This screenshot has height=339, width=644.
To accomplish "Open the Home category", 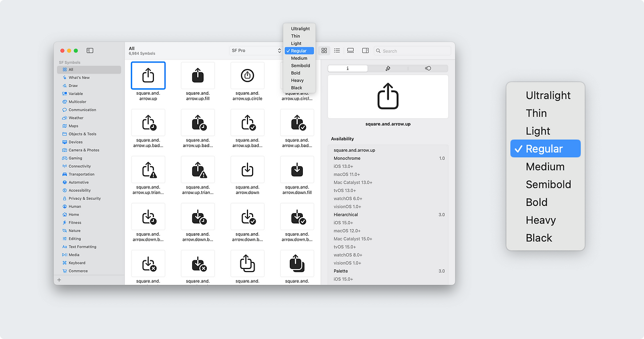I will pos(89,215).
